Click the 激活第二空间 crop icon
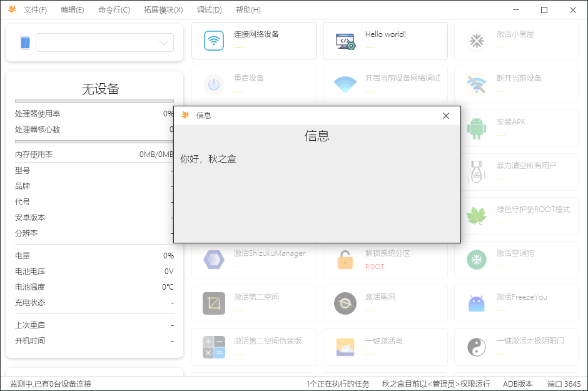The width and height of the screenshot is (588, 391). click(x=214, y=303)
